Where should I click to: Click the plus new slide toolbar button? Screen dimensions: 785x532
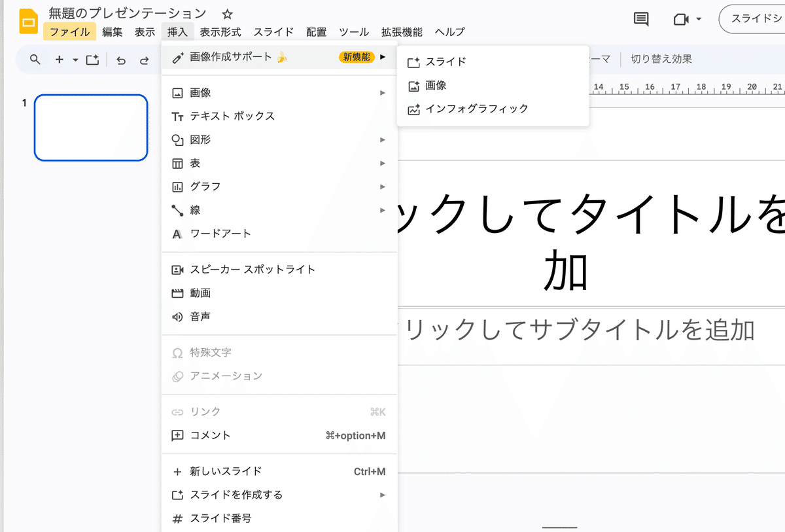tap(60, 60)
